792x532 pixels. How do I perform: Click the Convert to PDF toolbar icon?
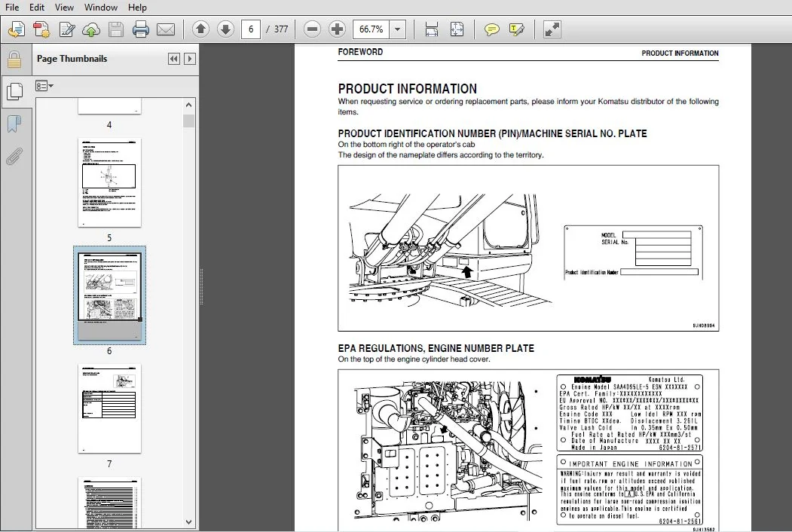41,29
